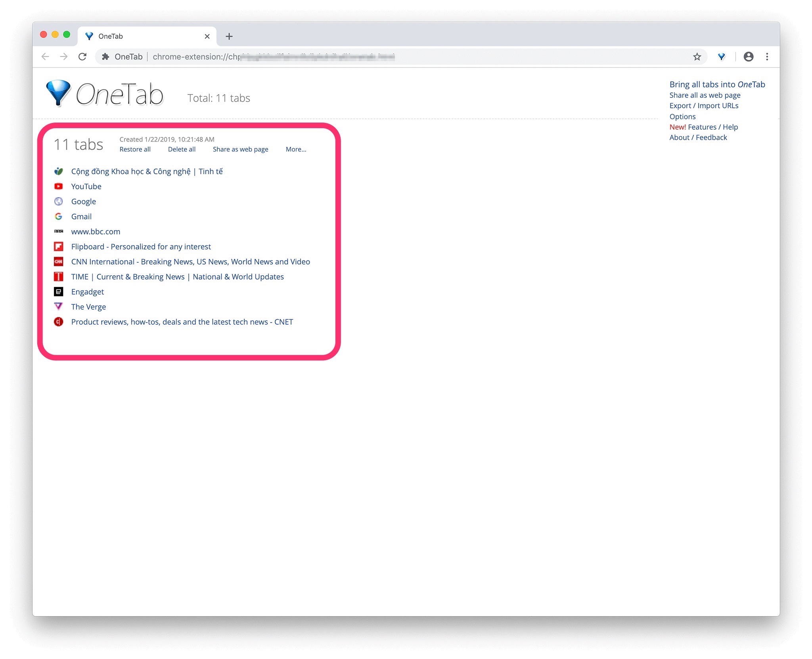
Task: Click the Created 1/22/2019 timestamp
Action: pyautogui.click(x=167, y=139)
